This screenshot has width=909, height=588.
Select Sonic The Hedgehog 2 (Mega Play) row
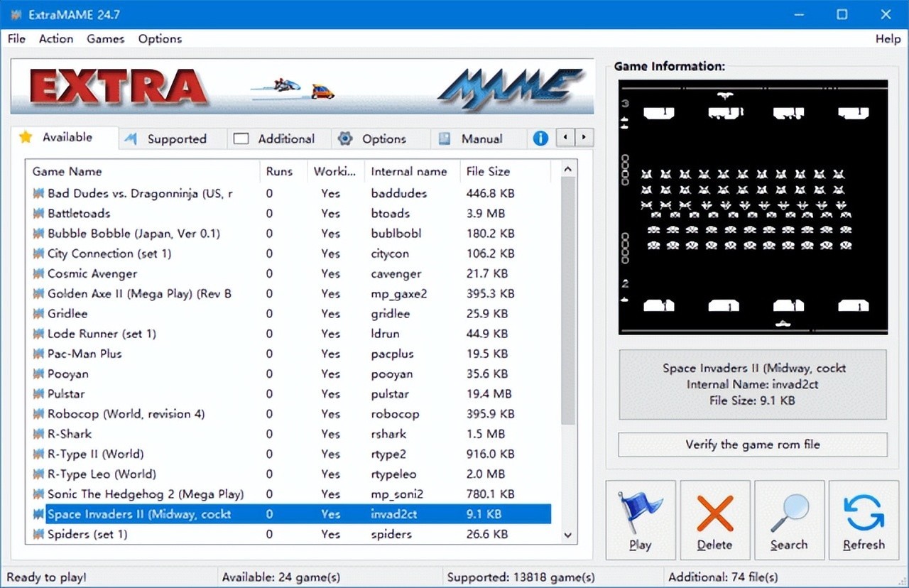point(288,494)
